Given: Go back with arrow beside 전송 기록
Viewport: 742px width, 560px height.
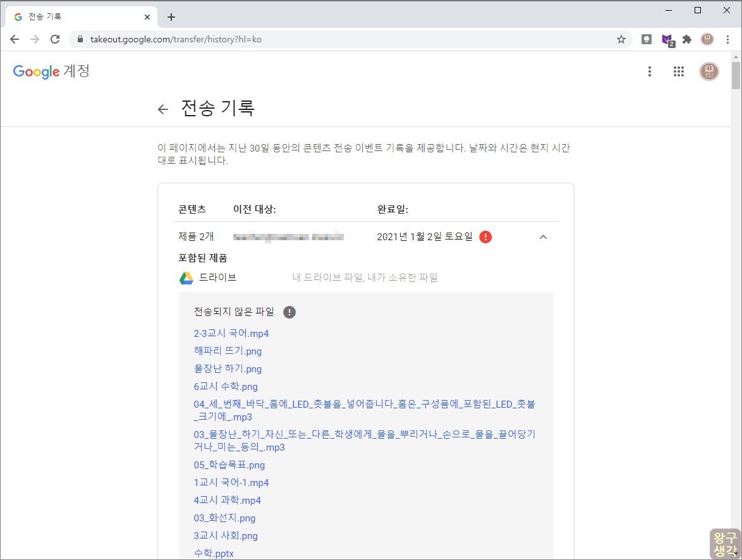Looking at the screenshot, I should point(163,109).
